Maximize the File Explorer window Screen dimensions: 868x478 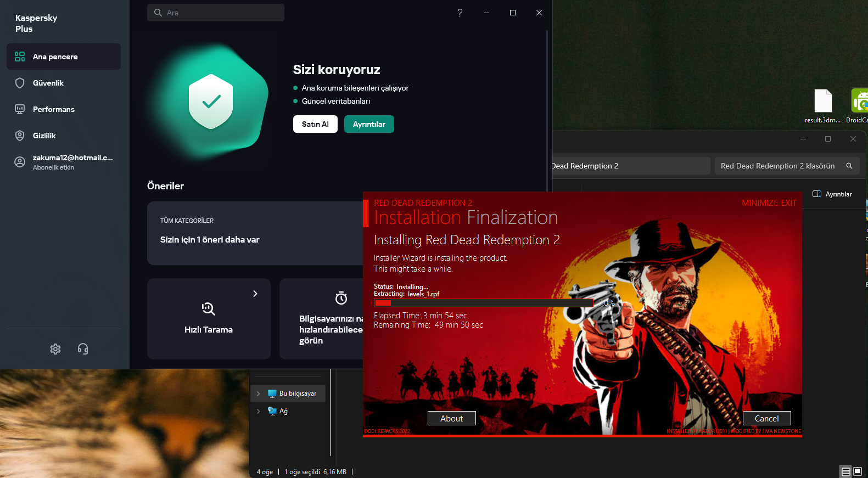[828, 139]
